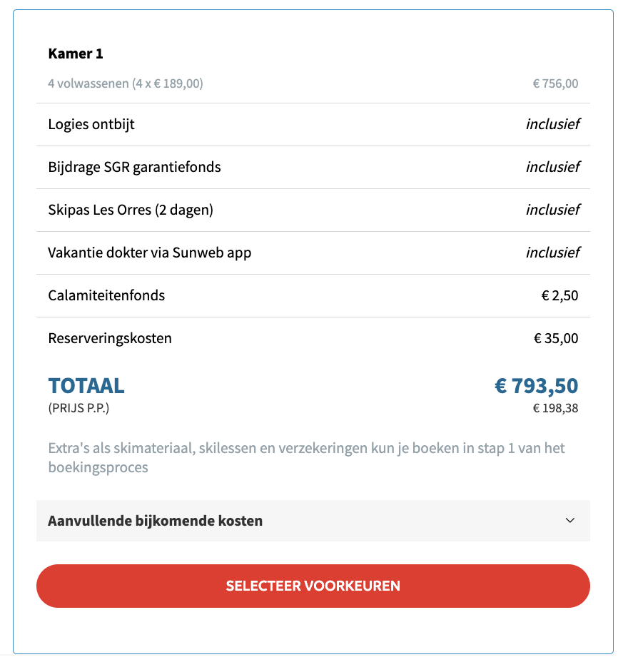Click the 4 volwassenen price breakdown text

[x=126, y=83]
